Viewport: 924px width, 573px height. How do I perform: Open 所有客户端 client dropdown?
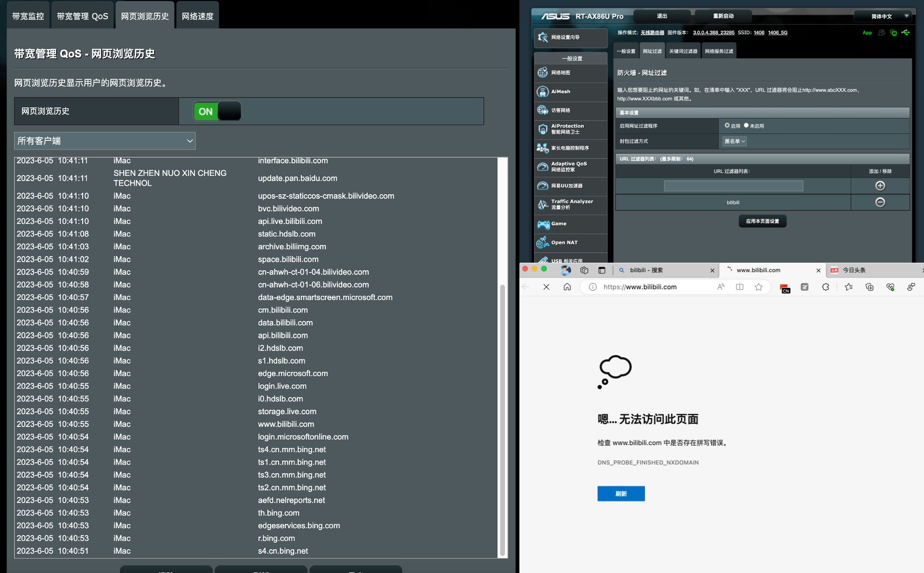tap(105, 141)
